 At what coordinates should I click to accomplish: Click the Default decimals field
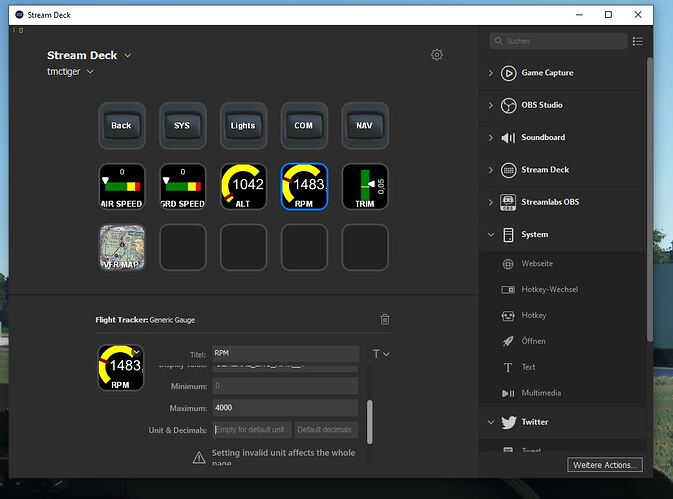[x=326, y=429]
